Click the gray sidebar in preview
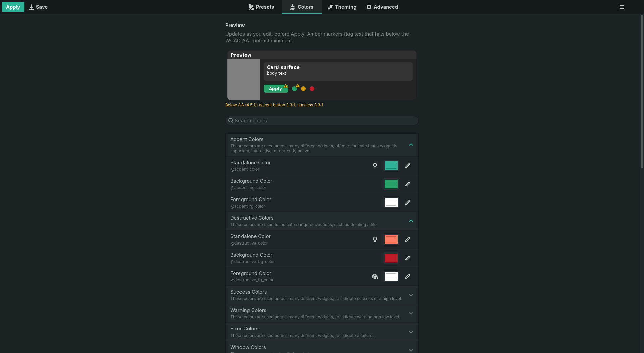Viewport: 644px width, 353px height. click(244, 80)
